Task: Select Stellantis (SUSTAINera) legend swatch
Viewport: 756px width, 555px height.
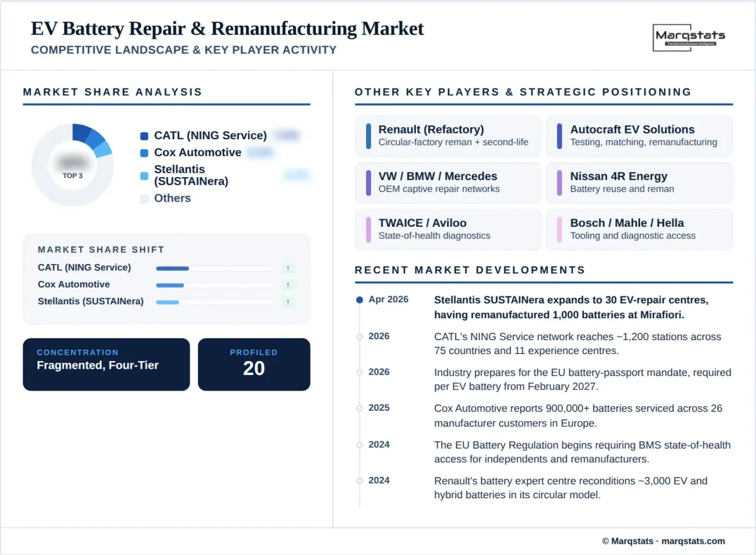Action: pyautogui.click(x=144, y=176)
